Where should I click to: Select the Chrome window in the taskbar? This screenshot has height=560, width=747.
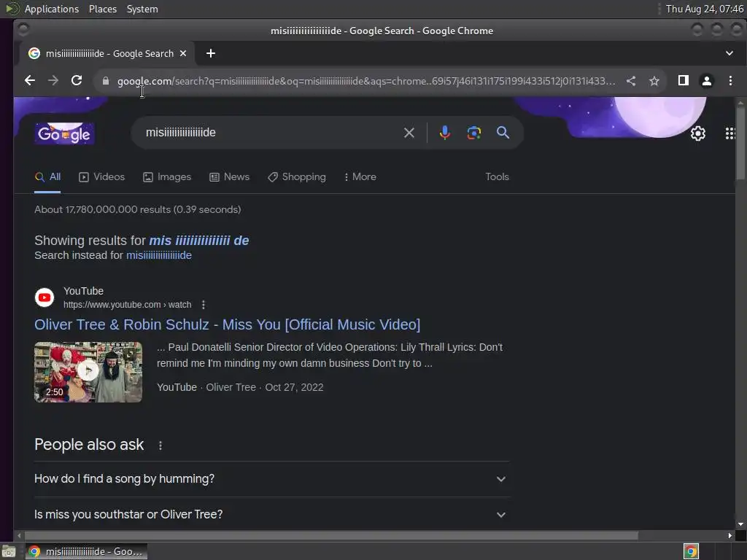(86, 551)
